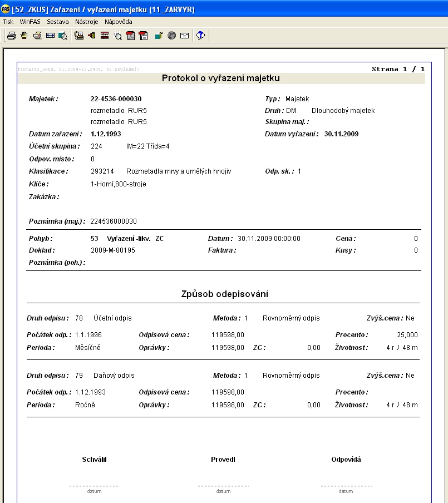Open the Sestava menu
Viewport: 448px width, 503px height.
click(58, 22)
